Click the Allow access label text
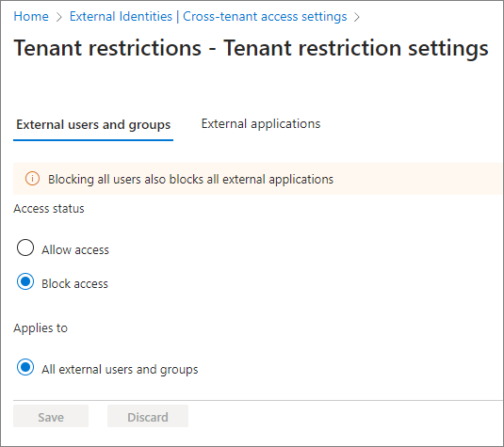The width and height of the screenshot is (504, 447). point(75,249)
